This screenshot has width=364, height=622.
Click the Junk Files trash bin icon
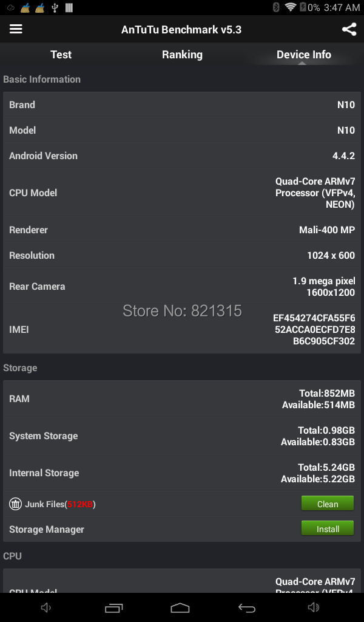(15, 504)
